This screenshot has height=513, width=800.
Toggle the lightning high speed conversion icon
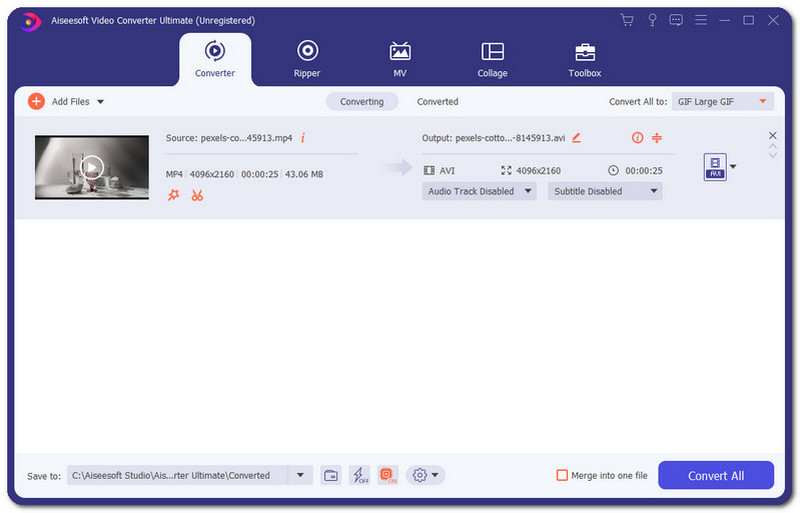[360, 475]
